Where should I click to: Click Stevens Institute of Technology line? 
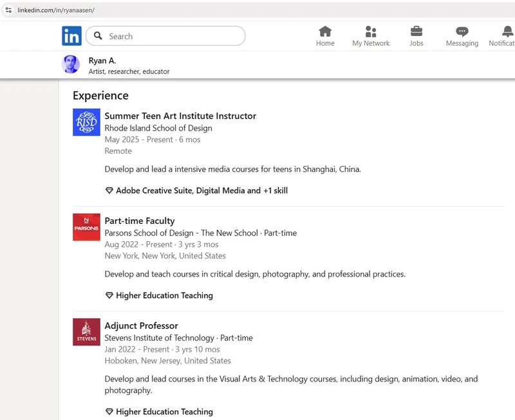(x=179, y=338)
